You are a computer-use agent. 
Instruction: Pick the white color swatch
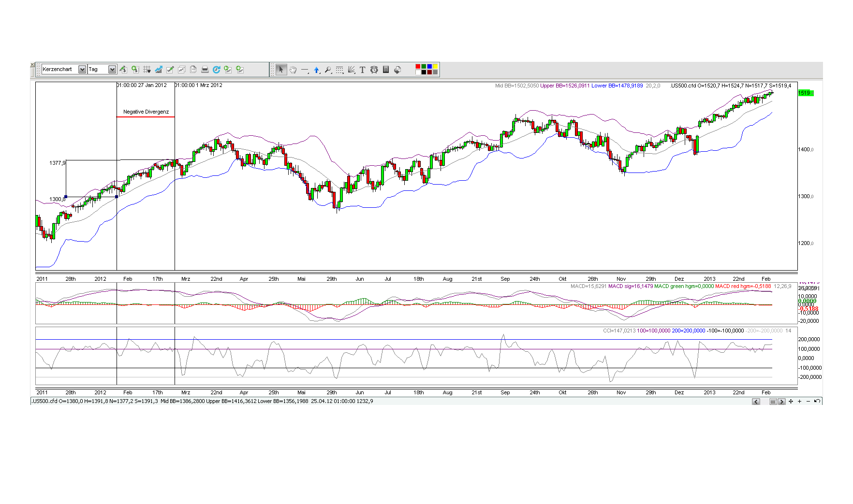click(x=418, y=72)
